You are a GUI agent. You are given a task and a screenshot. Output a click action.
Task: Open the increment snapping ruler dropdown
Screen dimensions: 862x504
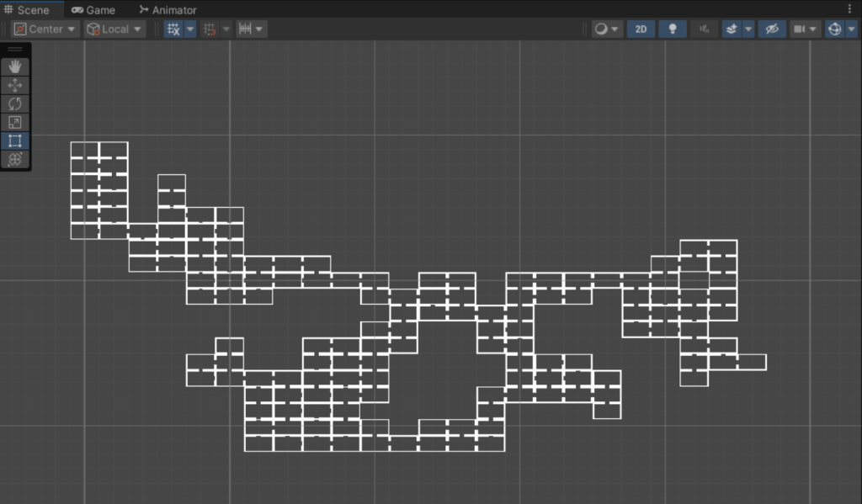tap(251, 29)
